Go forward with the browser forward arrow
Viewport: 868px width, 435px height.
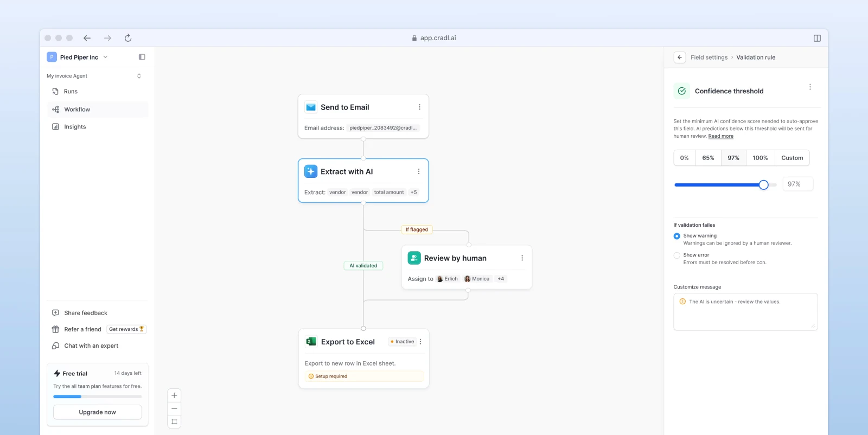click(x=107, y=38)
